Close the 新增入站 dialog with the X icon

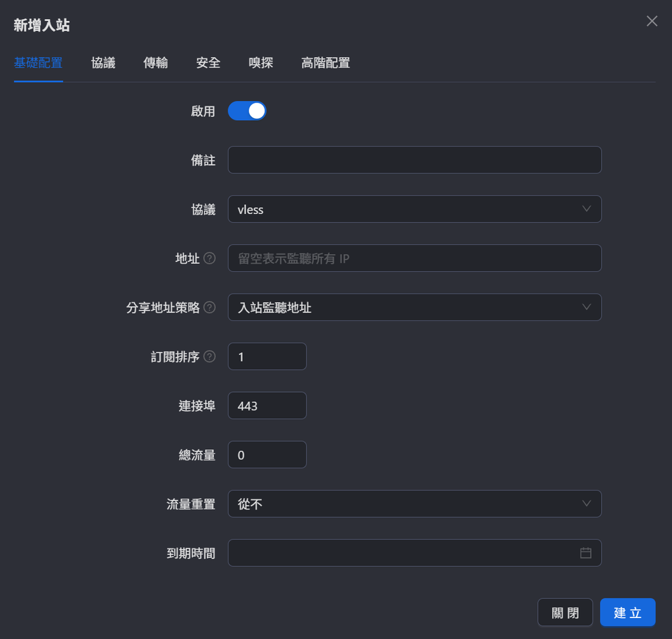652,21
